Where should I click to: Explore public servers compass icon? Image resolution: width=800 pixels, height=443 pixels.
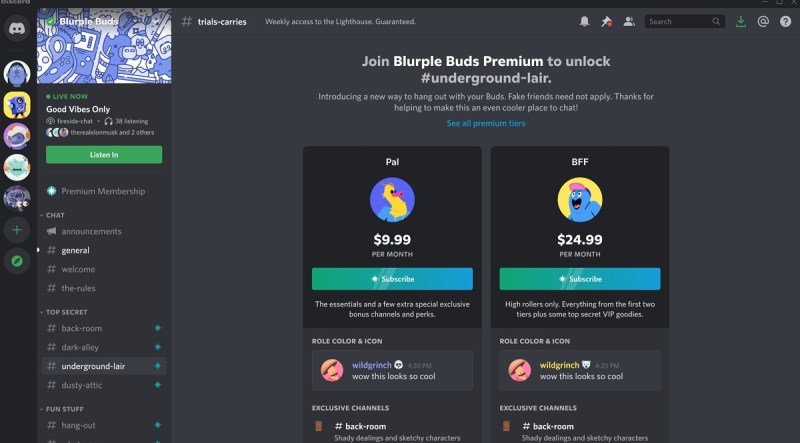tap(17, 261)
